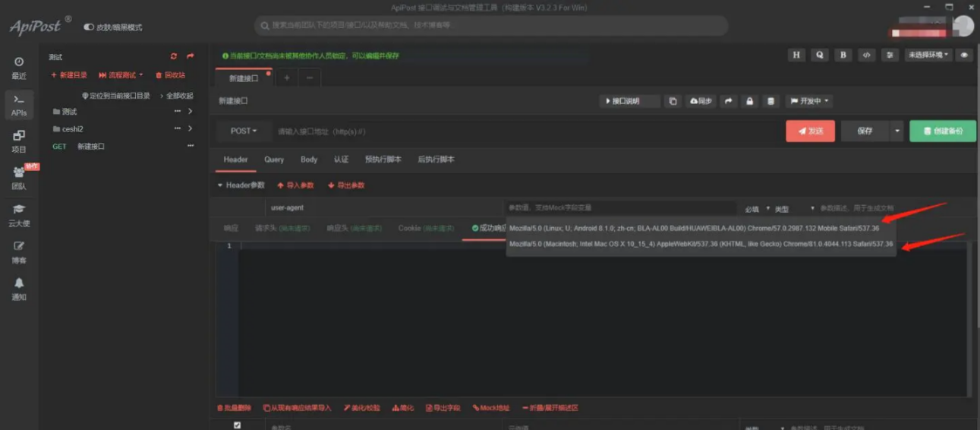Switch to the 后执行脚本 tab

[436, 160]
